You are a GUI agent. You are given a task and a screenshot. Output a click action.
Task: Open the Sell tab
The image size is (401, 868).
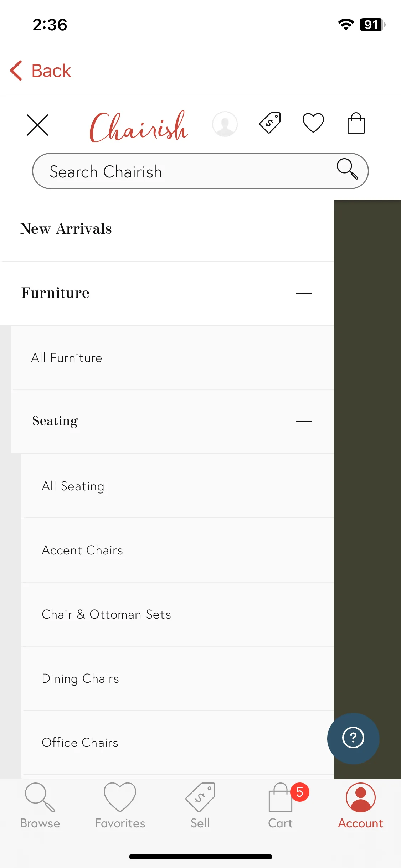(200, 806)
